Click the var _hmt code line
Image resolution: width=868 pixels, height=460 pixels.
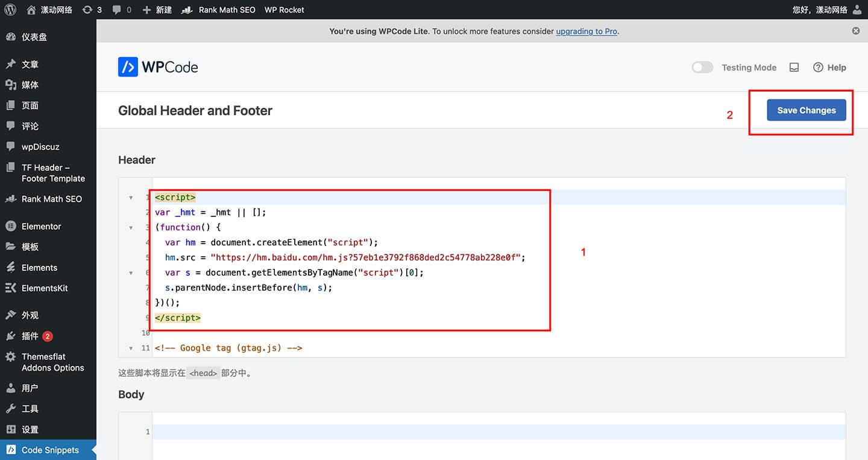pyautogui.click(x=210, y=212)
